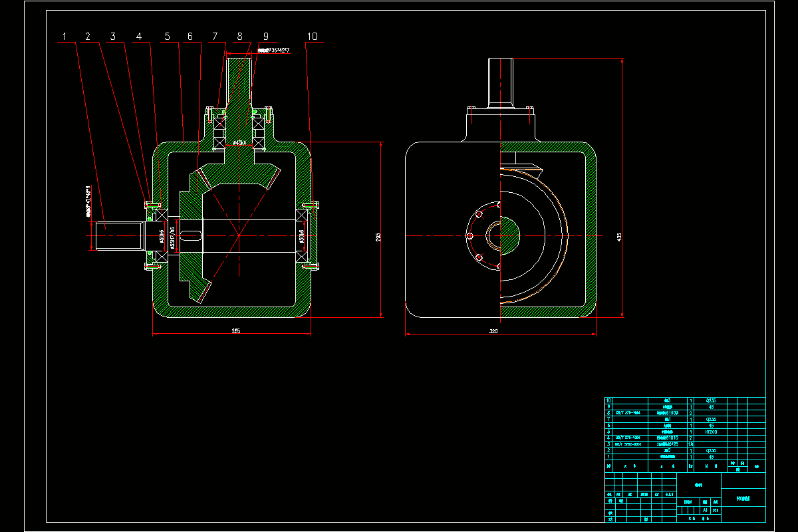Select part callout number 9
This screenshot has width=798, height=532.
pyautogui.click(x=265, y=36)
